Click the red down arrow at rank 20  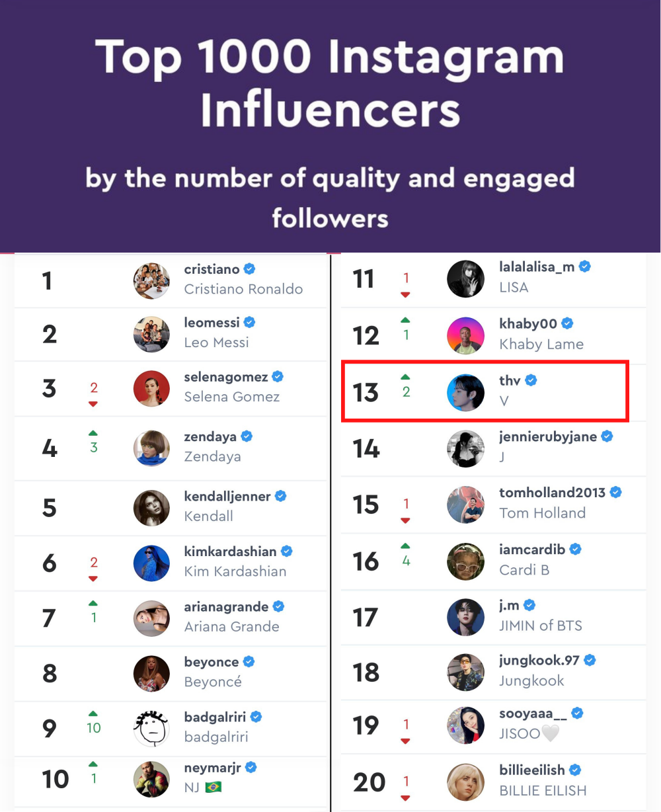click(405, 798)
